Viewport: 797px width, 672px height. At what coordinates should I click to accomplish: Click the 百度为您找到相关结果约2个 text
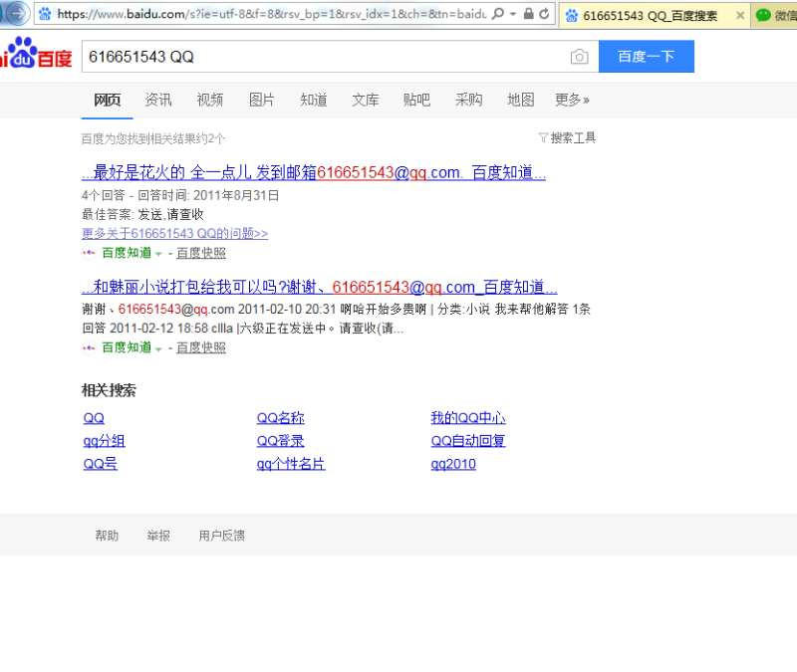pyautogui.click(x=153, y=138)
